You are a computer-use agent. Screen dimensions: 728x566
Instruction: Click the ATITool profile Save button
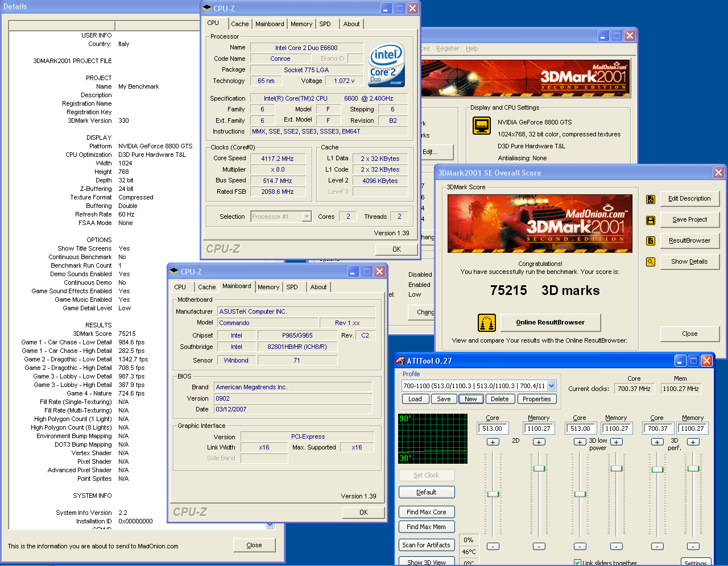tap(444, 399)
